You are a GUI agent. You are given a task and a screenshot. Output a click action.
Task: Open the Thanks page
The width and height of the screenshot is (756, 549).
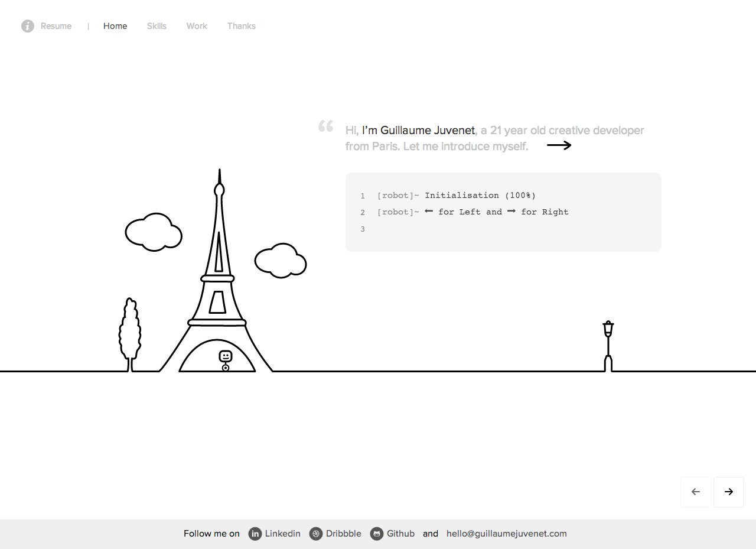point(241,26)
